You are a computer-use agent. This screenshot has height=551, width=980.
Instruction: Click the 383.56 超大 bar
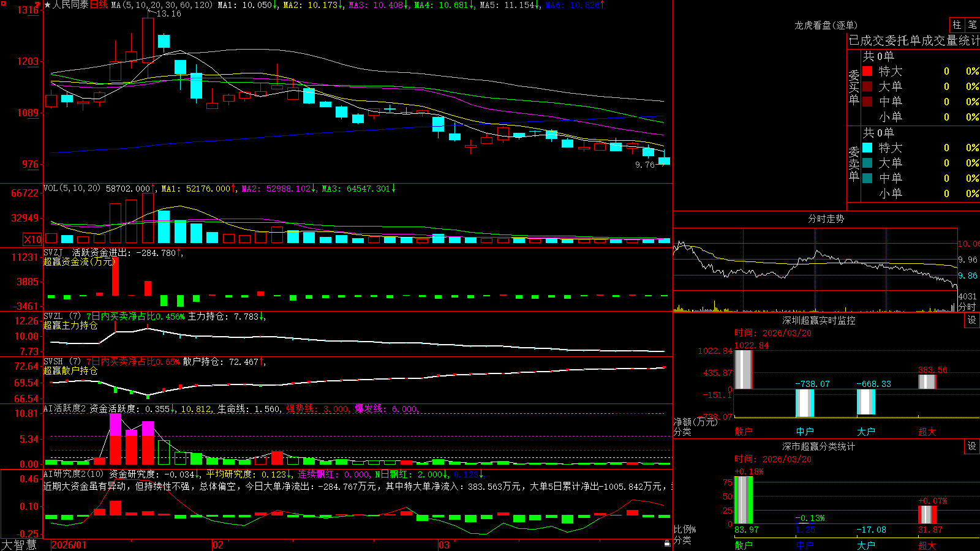click(x=927, y=381)
